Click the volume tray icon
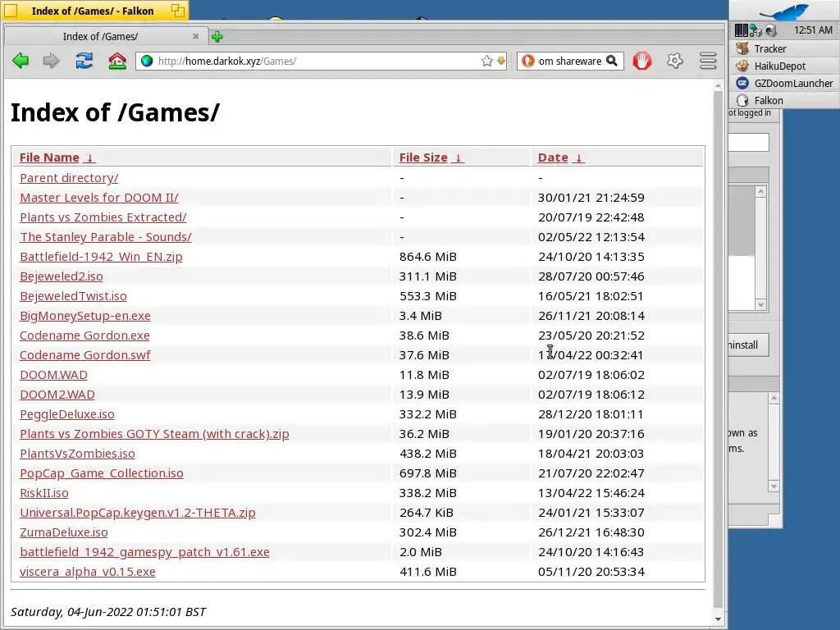840x630 pixels. 770,30
